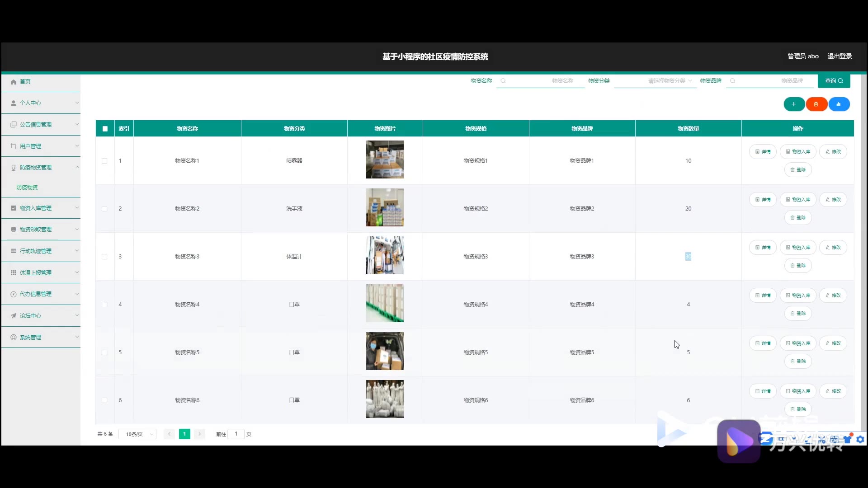This screenshot has height=488, width=868.
Task: Click the 查询 search button
Action: [834, 81]
